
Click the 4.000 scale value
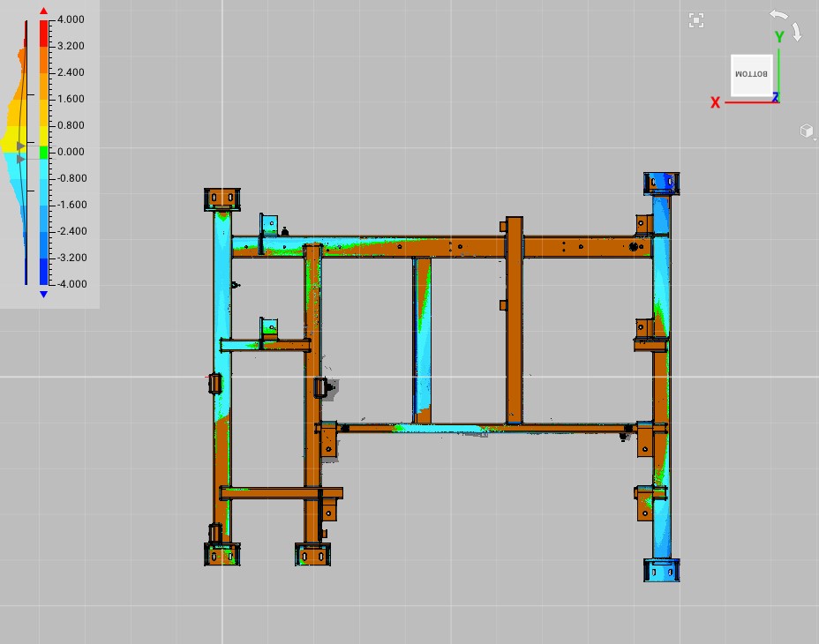(71, 19)
